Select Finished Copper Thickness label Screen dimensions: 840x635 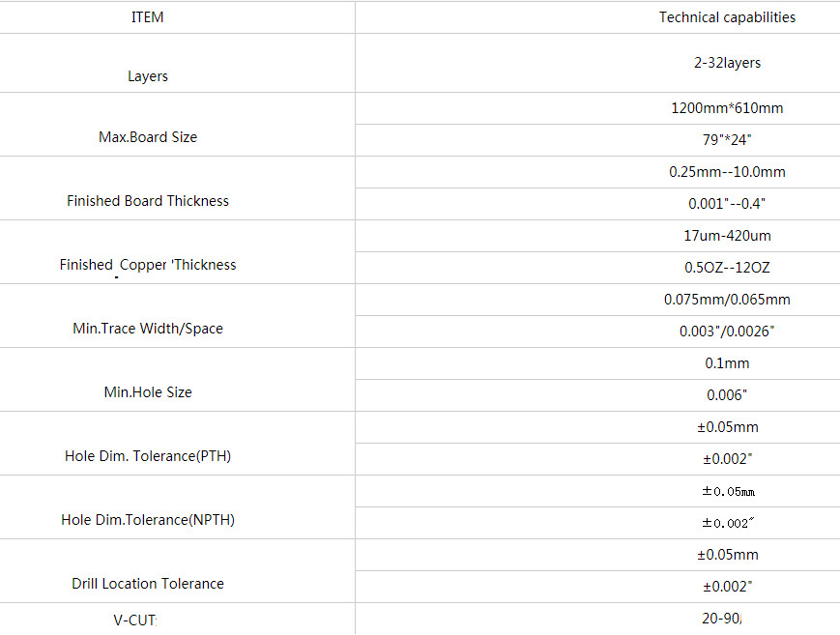click(147, 265)
